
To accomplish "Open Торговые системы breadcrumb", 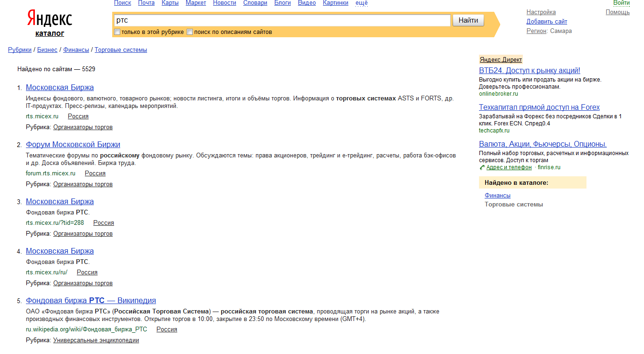I will pos(121,50).
